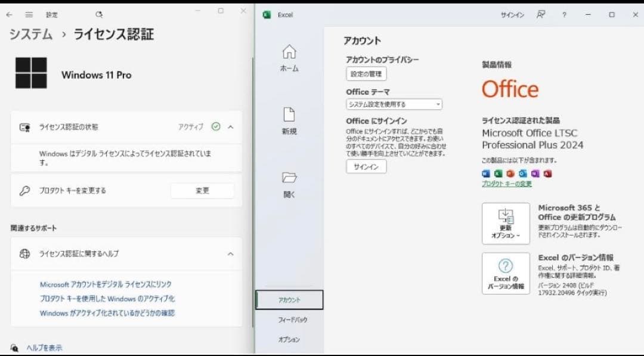Click the PowerPoint icon in included products

510,174
